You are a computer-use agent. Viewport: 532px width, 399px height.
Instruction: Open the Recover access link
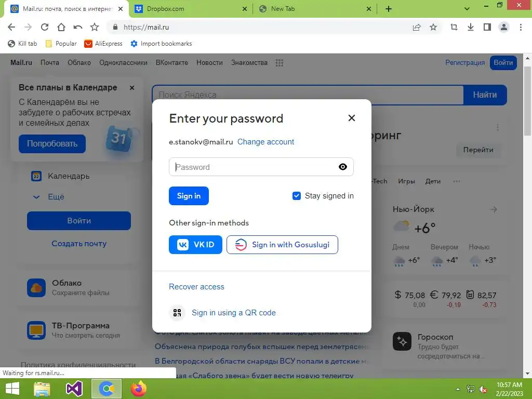pyautogui.click(x=196, y=287)
